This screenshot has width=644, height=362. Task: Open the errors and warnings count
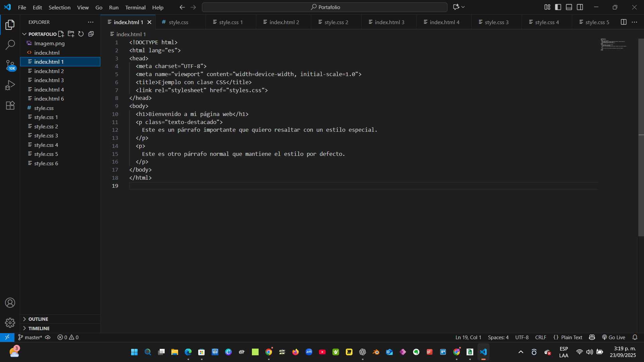tap(68, 337)
